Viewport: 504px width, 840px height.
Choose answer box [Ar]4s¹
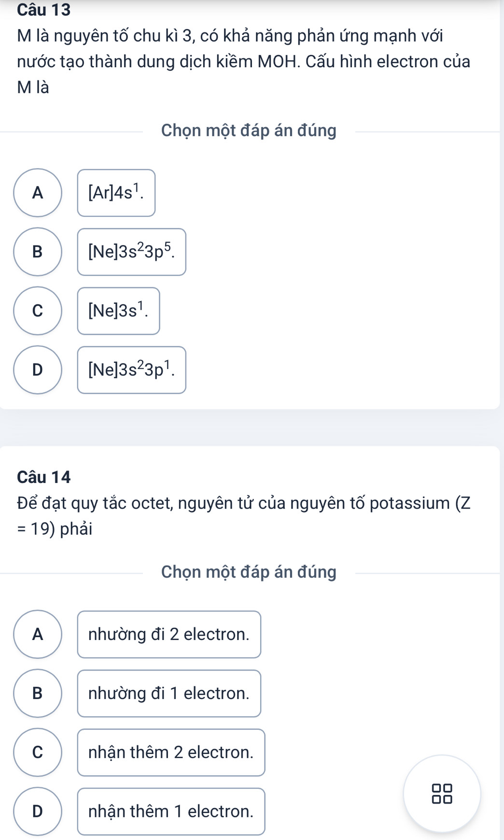[116, 193]
